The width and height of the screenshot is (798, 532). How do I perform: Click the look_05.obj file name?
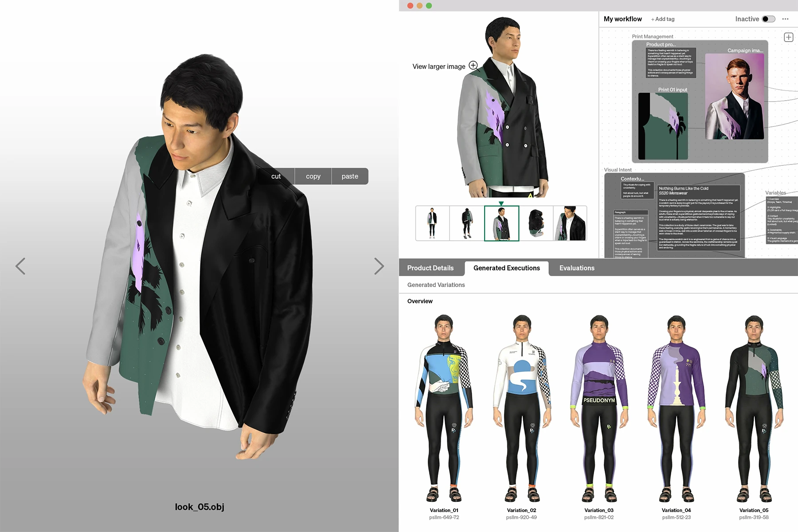[199, 507]
